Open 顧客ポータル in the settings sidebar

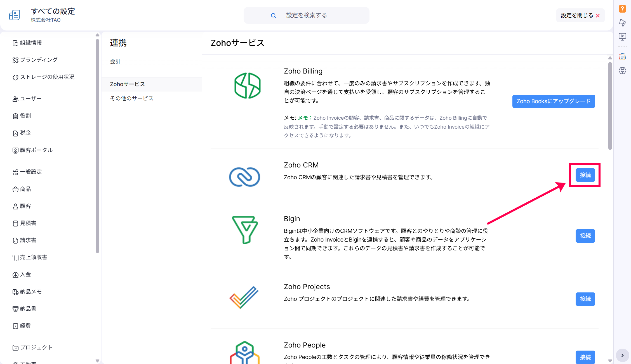[36, 150]
